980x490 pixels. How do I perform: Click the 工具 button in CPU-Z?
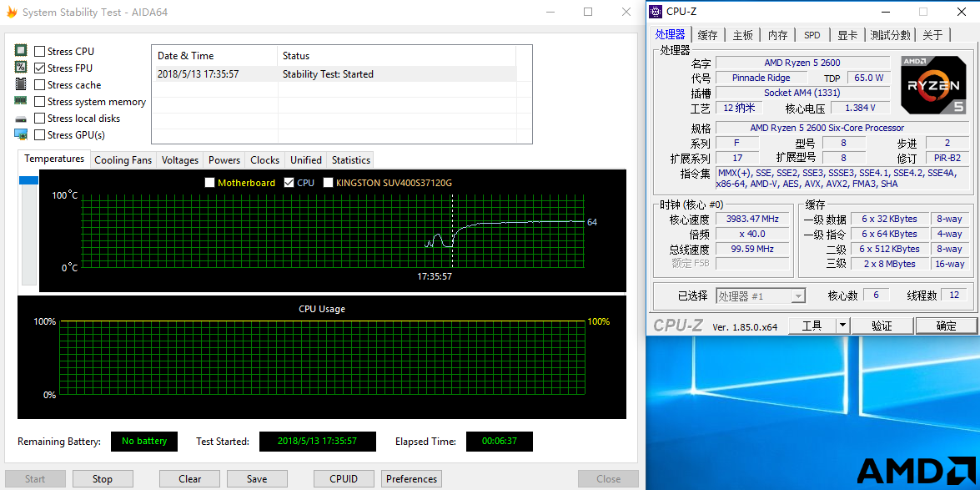(812, 326)
